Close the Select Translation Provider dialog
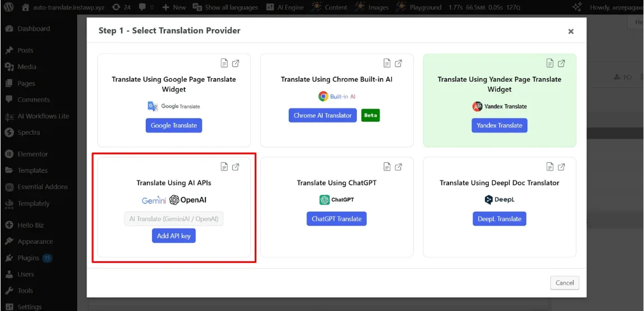Viewport: 644px width, 311px height. 570,31
